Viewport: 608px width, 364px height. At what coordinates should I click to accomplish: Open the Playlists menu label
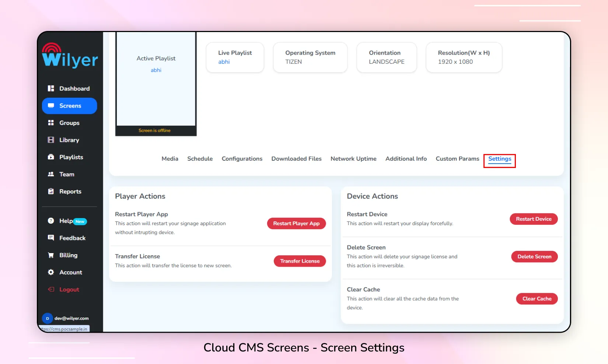tap(71, 157)
